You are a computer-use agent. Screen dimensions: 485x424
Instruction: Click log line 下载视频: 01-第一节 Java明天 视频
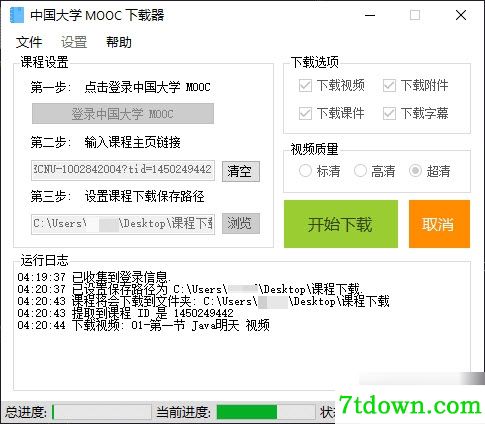click(143, 325)
